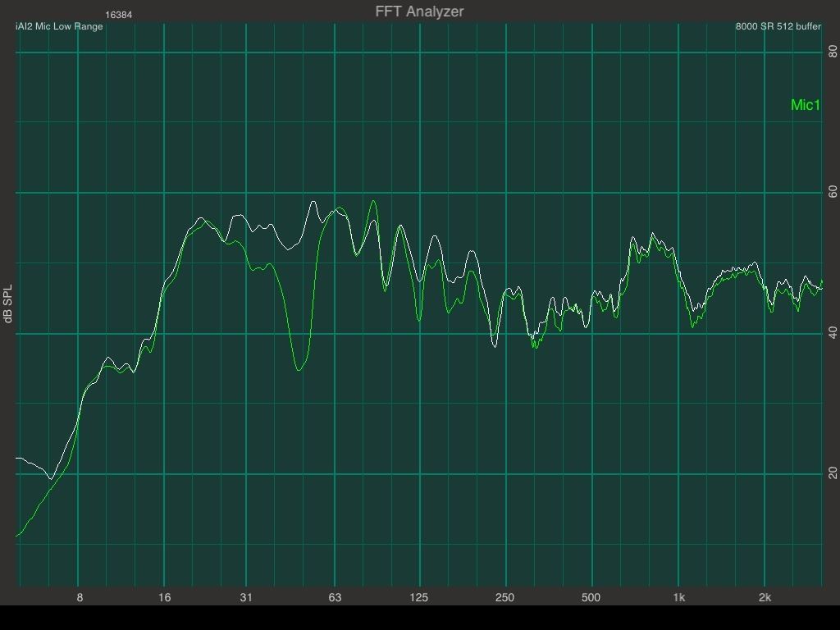Click the 8 Hz frequency label

80,597
